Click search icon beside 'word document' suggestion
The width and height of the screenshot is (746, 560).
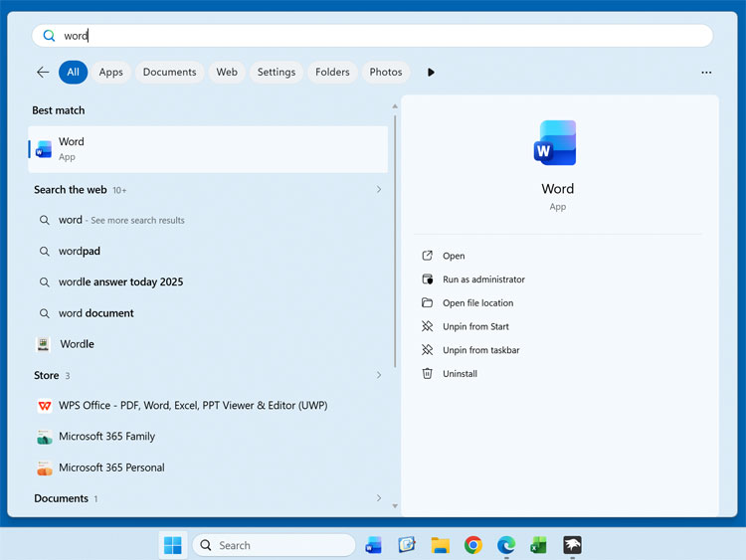coord(44,313)
